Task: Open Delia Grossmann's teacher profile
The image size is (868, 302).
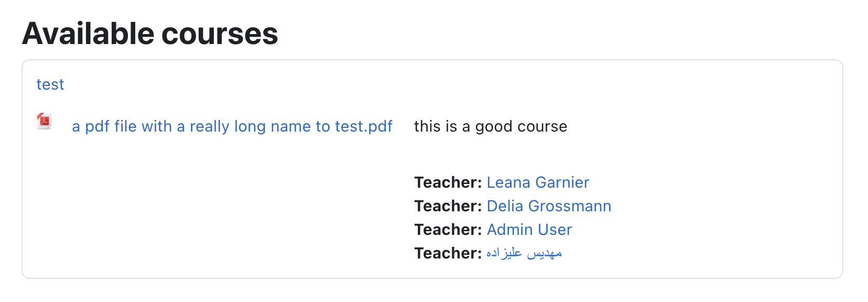Action: pos(549,206)
